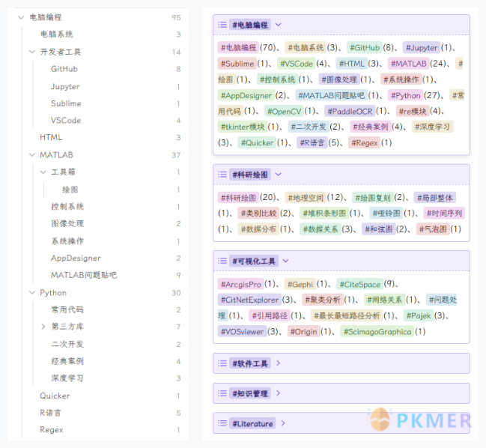
Task: Select Jupyter in tag tree
Action: 65,86
